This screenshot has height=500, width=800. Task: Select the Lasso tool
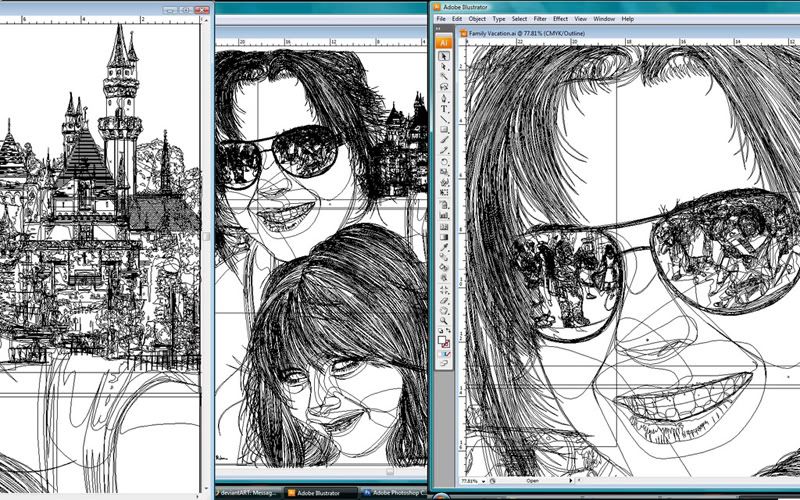pos(443,87)
